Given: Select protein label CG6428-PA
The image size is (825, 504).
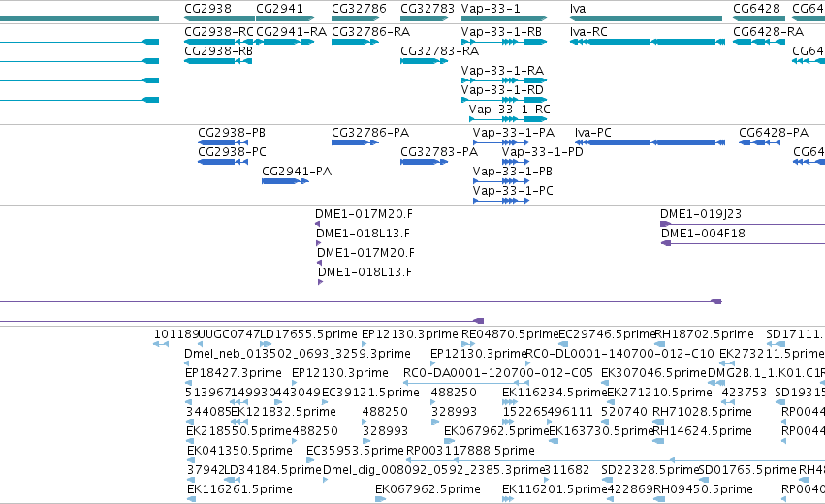Looking at the screenshot, I should tap(774, 133).
